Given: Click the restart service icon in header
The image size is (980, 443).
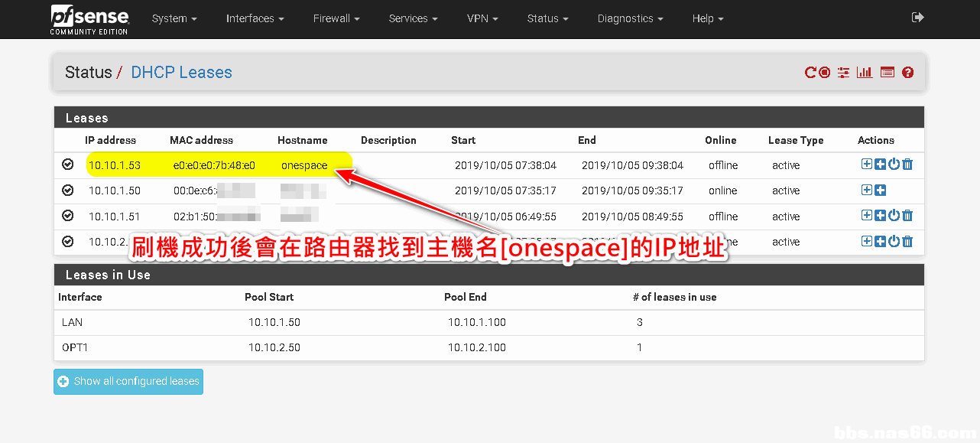Looking at the screenshot, I should [x=810, y=73].
